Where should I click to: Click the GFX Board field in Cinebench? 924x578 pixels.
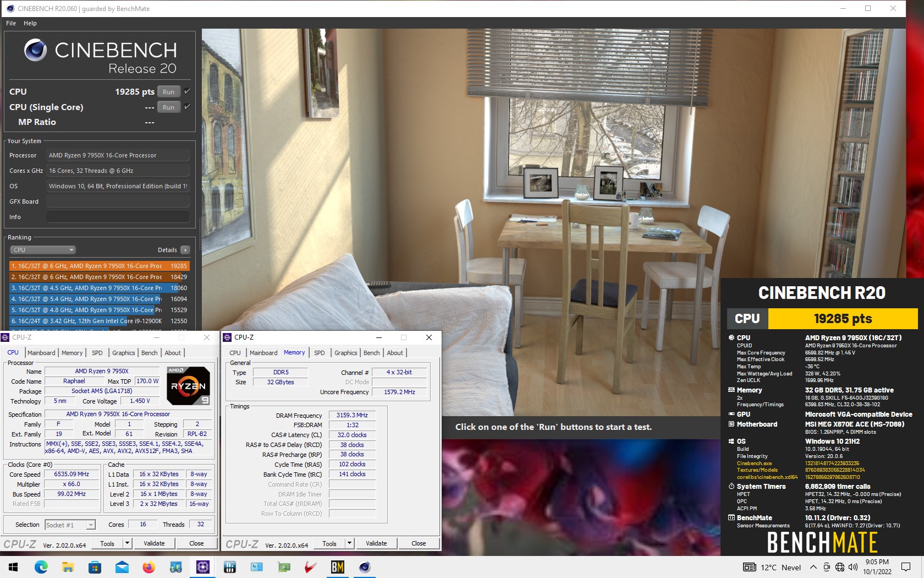click(118, 201)
